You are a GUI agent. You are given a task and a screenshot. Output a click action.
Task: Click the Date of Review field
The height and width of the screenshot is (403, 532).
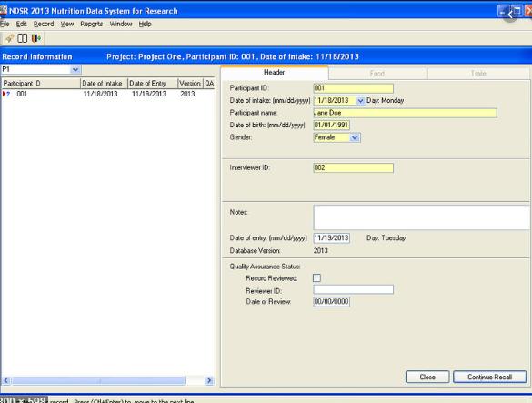pyautogui.click(x=332, y=302)
